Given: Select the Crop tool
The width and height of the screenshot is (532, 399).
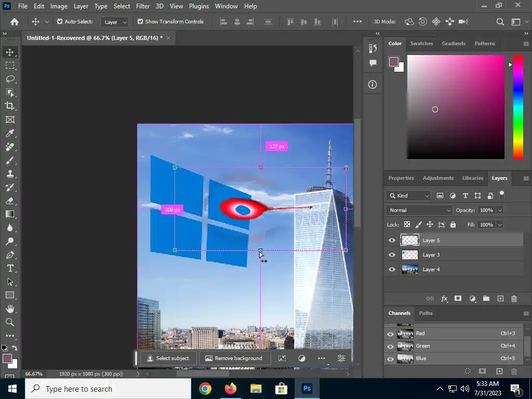Looking at the screenshot, I should pos(10,106).
